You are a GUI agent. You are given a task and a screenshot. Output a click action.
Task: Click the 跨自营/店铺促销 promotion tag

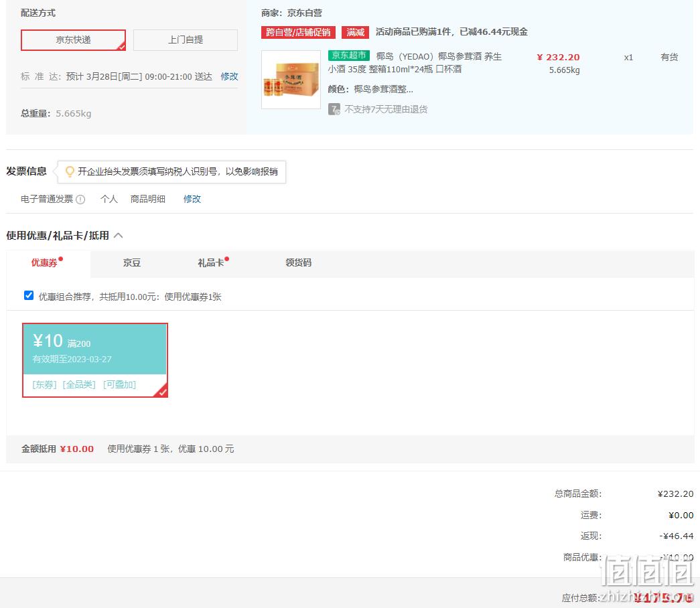coord(298,32)
